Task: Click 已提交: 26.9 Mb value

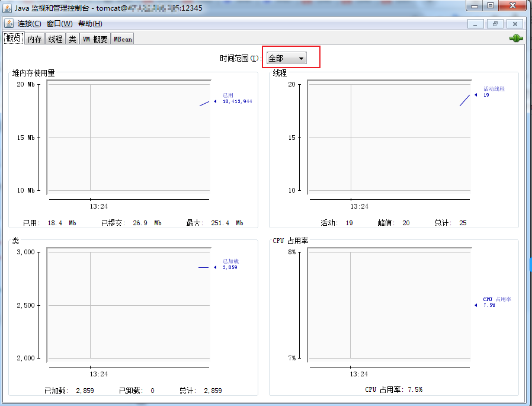Action: click(132, 223)
